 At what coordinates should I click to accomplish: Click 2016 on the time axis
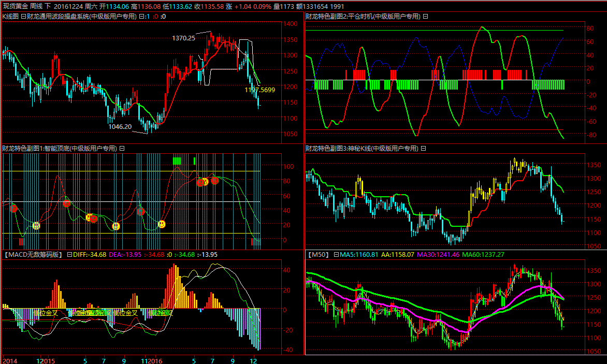pyautogui.click(x=155, y=361)
